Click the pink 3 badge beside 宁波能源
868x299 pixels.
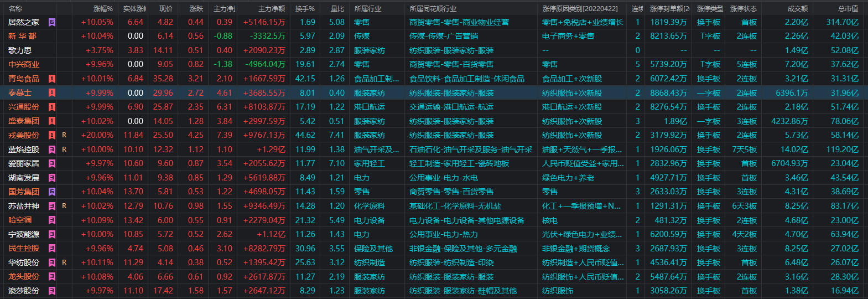52,234
